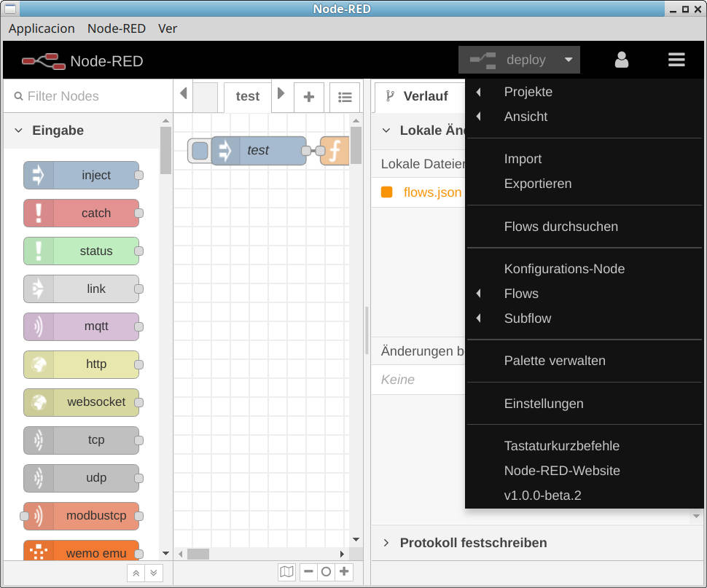Open the flows.json changed file
Viewport: 707px width, 588px height.
click(431, 192)
